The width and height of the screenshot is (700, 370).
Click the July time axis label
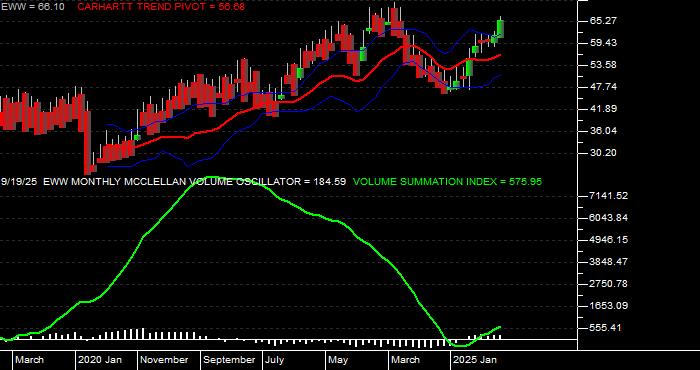275,360
